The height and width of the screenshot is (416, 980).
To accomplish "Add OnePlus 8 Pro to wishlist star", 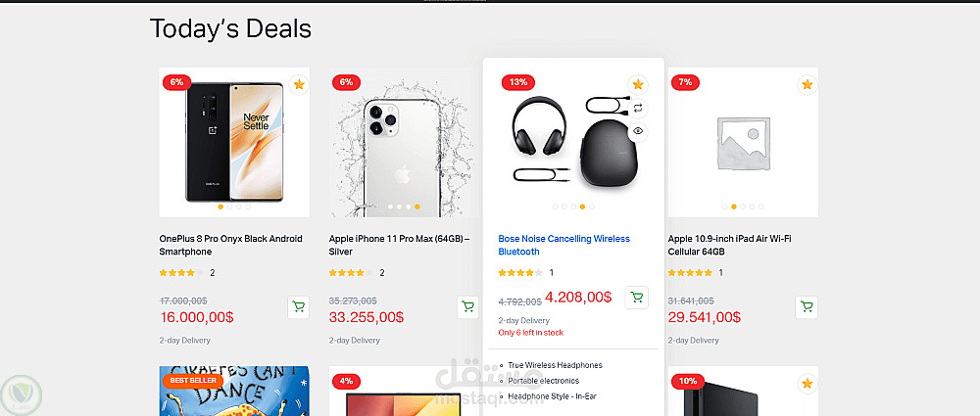I will click(299, 85).
